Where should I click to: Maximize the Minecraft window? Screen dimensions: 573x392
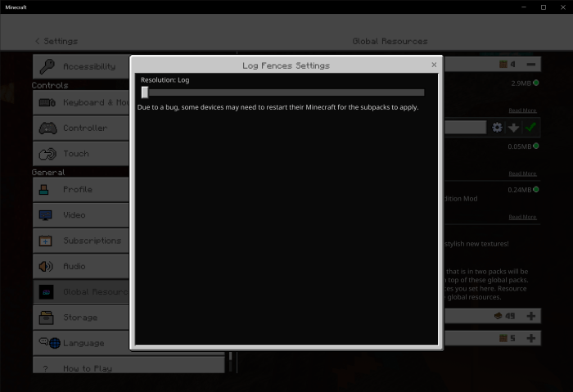(544, 7)
